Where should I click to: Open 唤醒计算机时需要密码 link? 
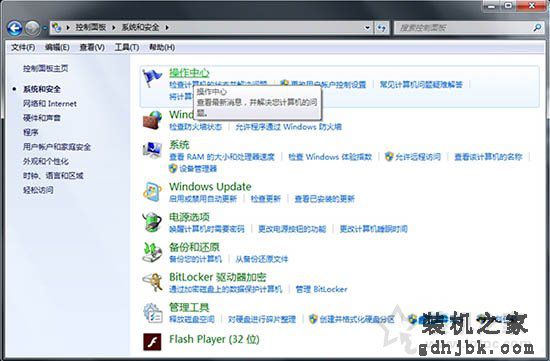[207, 229]
